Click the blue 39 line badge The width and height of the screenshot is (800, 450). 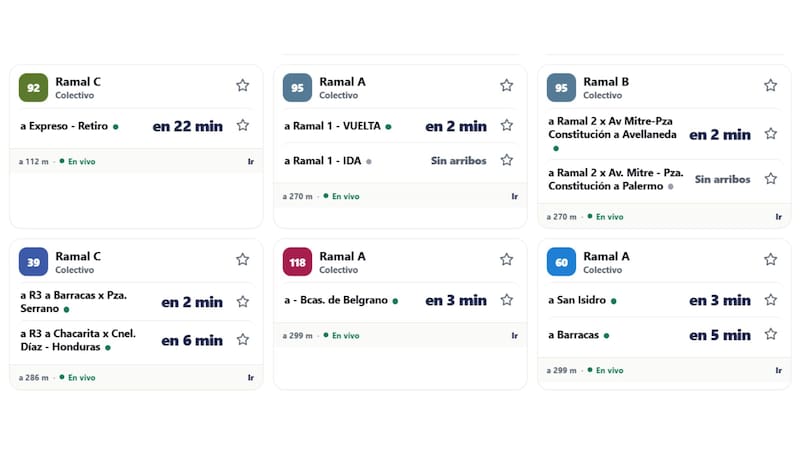33,262
